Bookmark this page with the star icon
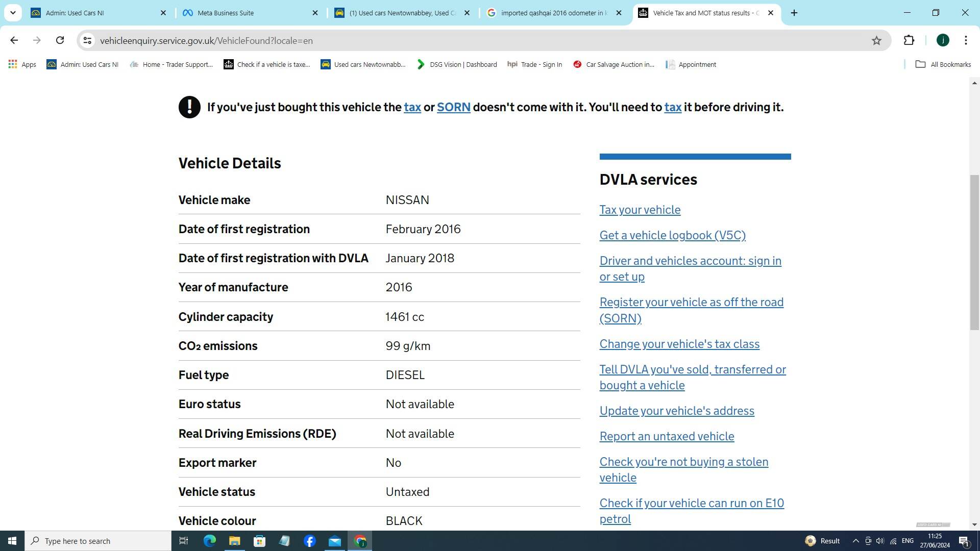Screen dimensions: 980x551 click(x=876, y=40)
